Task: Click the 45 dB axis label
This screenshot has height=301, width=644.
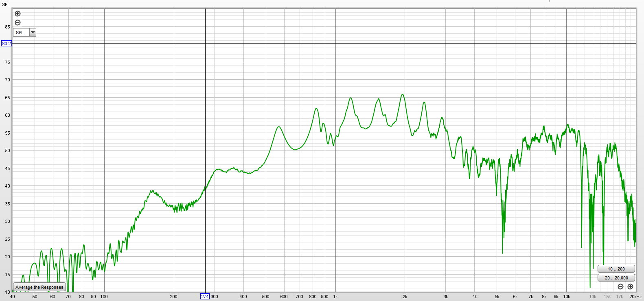Action: click(7, 168)
